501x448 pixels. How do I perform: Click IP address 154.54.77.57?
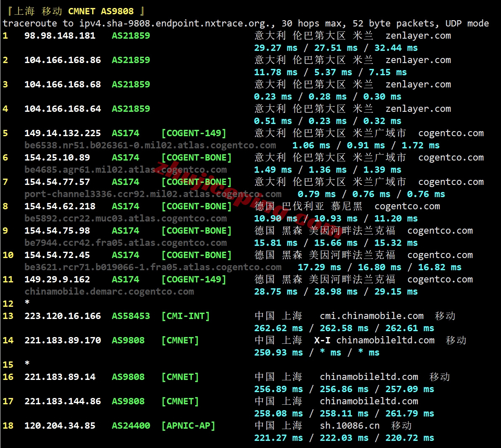pos(57,182)
